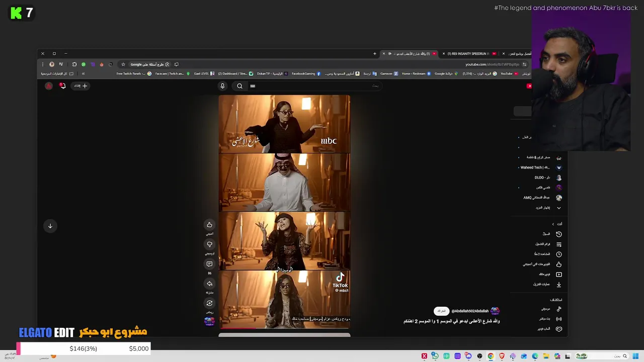Screen dimensions: 644x362
Task: Switch to the RE9 INSANITY SPEEDRUN tab
Action: 471,54
